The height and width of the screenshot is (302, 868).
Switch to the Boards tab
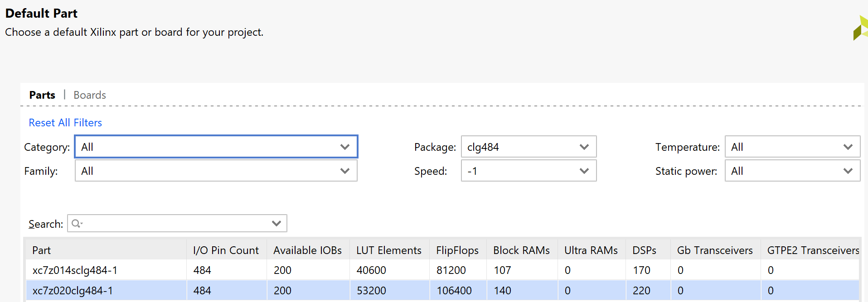click(90, 95)
